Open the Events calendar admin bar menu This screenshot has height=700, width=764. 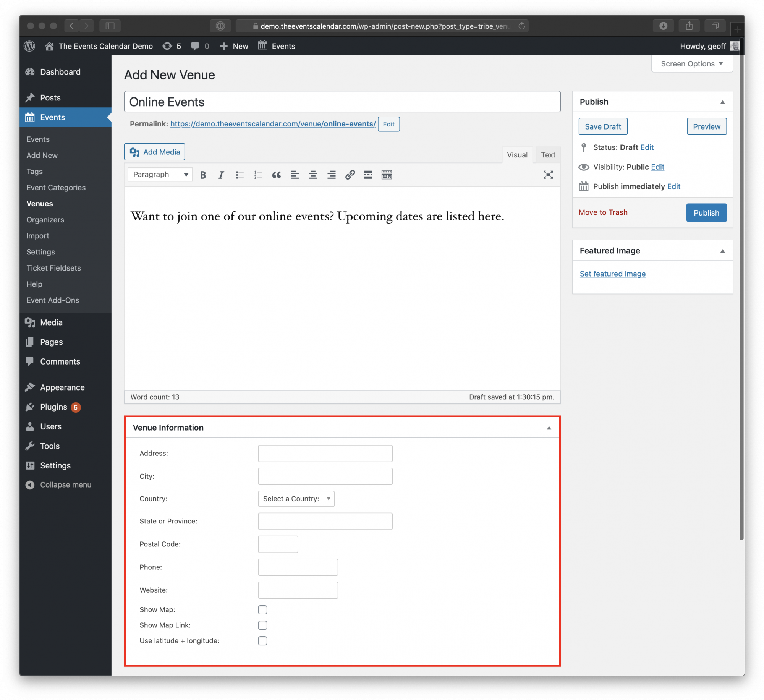[277, 46]
